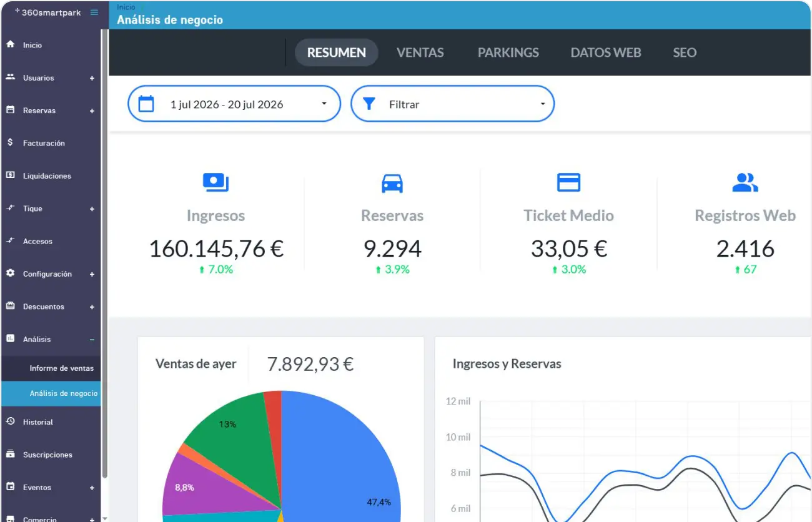The height and width of the screenshot is (522, 812).
Task: Expand the Tique submenu plus sign
Action: click(92, 209)
